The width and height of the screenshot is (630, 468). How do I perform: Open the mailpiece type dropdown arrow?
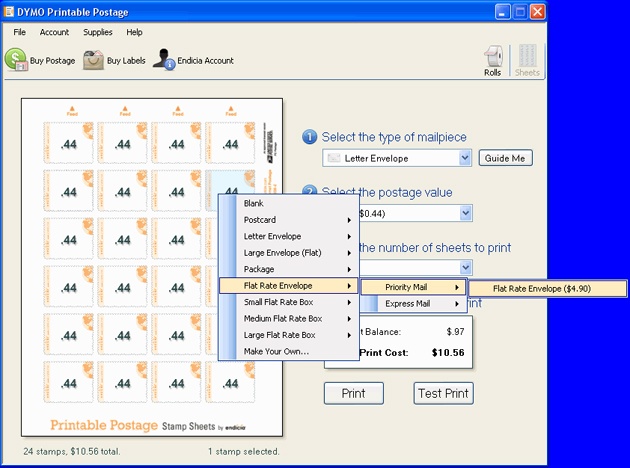(465, 158)
